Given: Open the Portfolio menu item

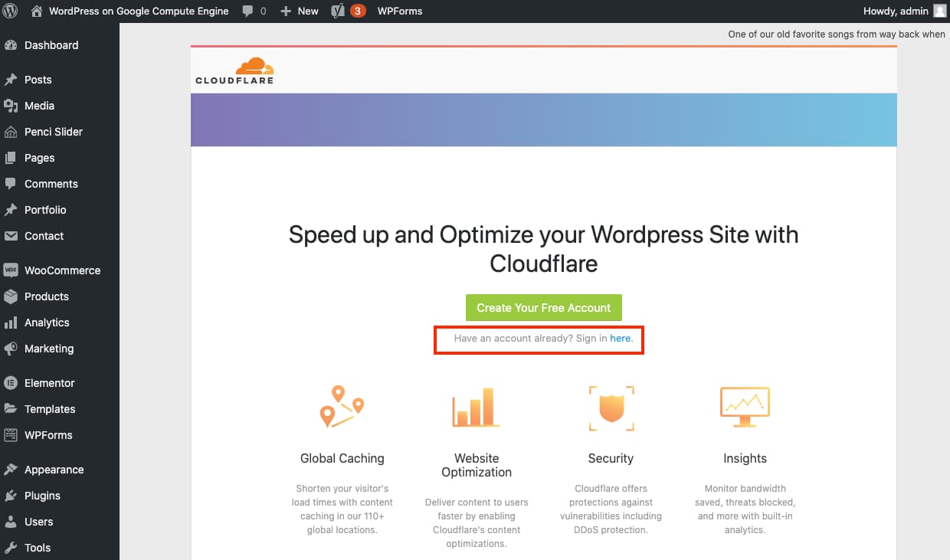Looking at the screenshot, I should click(x=45, y=210).
